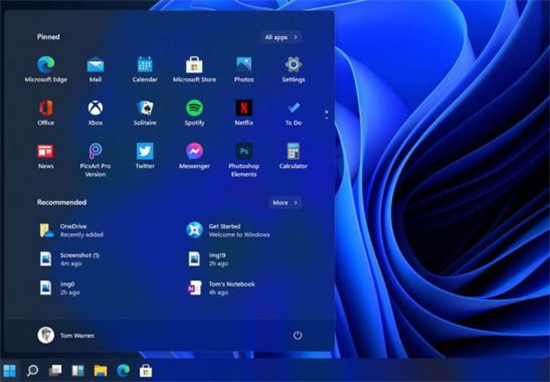
Task: Open Microsoft Edge from pinned apps
Action: (46, 69)
